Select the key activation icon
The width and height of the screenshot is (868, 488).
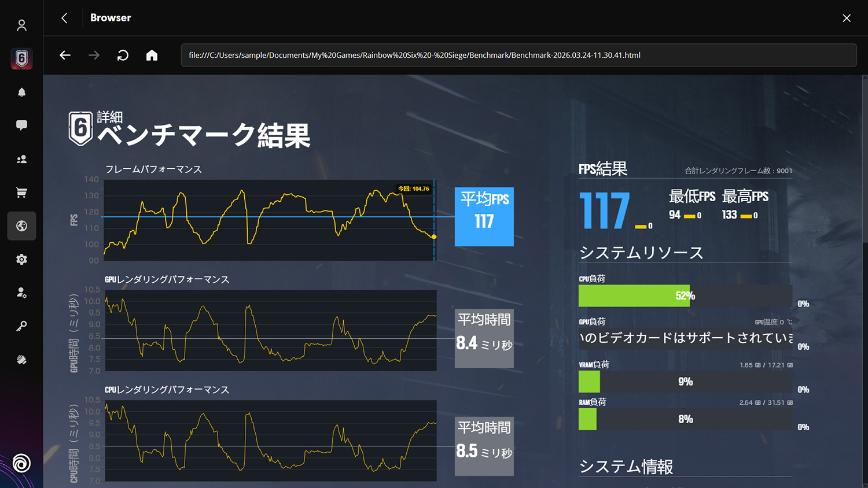click(x=21, y=326)
